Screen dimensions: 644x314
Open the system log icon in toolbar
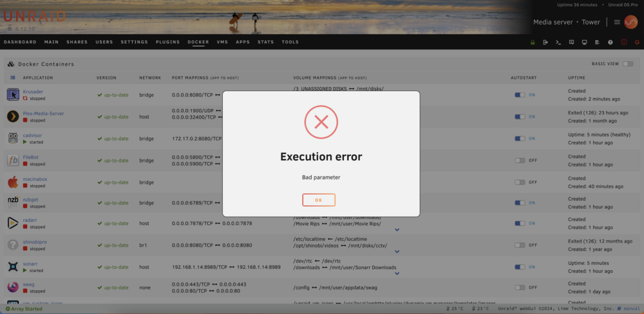[x=597, y=43]
